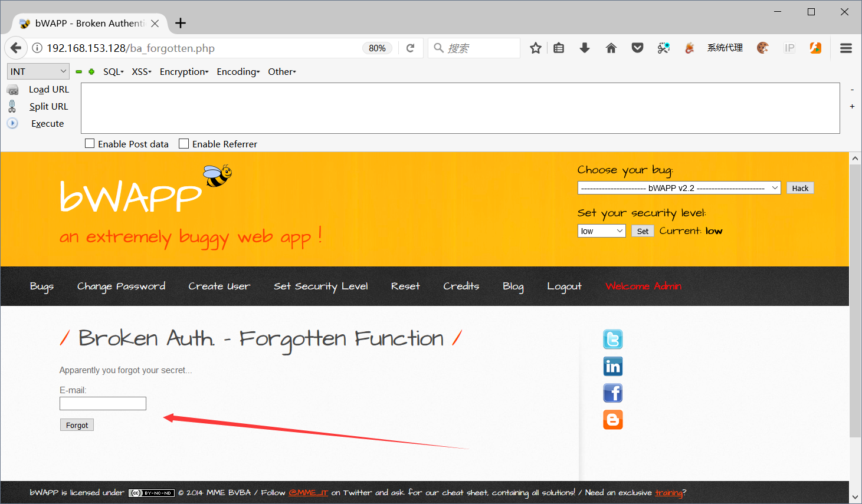862x504 pixels.
Task: Open the LinkedIn icon link
Action: [x=613, y=367]
